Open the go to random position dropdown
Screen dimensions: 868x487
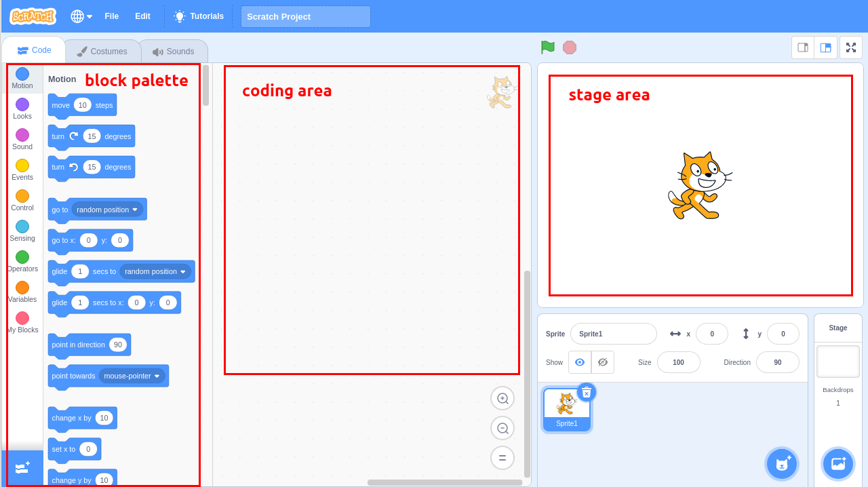click(x=108, y=210)
